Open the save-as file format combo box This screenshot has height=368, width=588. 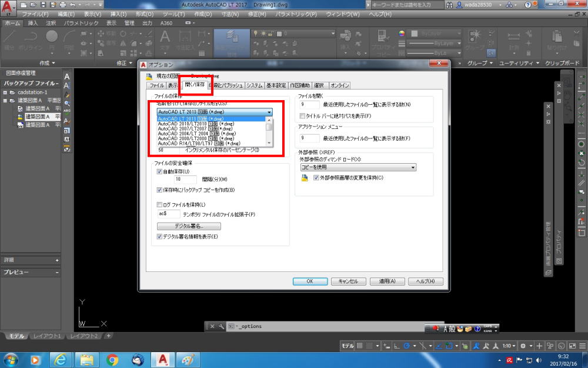click(215, 112)
